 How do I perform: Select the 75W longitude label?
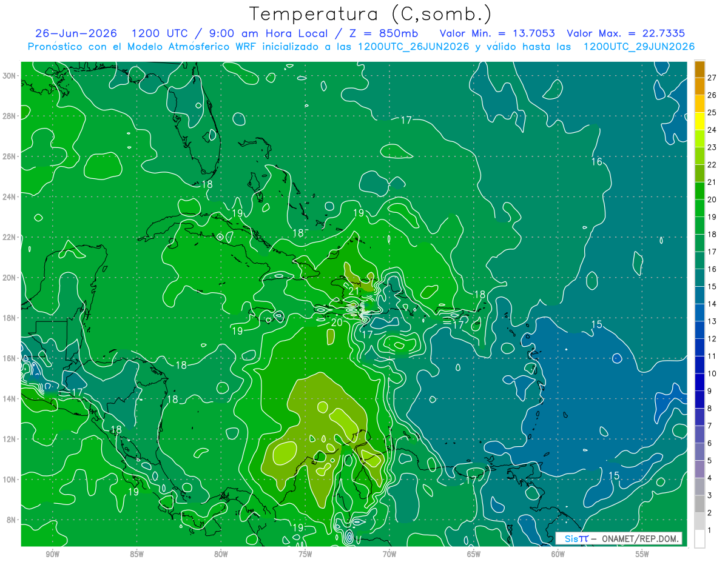pos(305,554)
